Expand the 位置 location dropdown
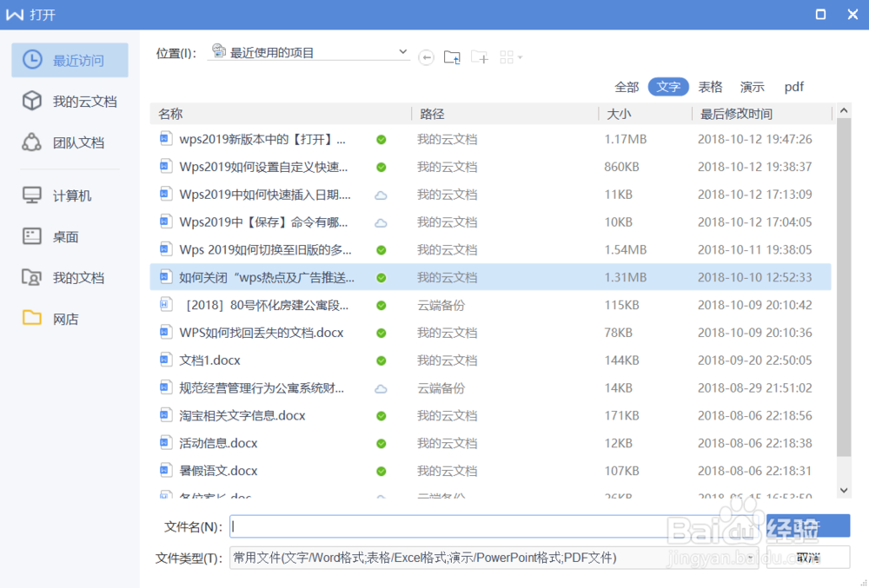869x588 pixels. pos(403,52)
